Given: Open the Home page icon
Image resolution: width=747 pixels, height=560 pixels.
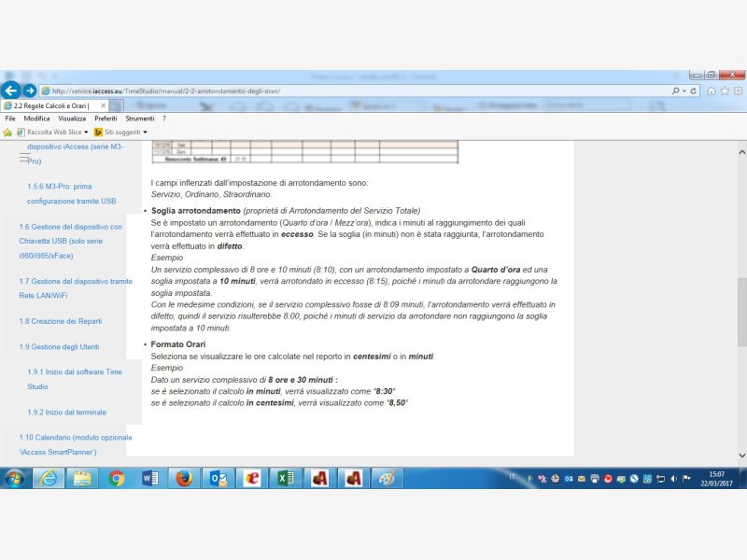Looking at the screenshot, I should click(x=712, y=91).
